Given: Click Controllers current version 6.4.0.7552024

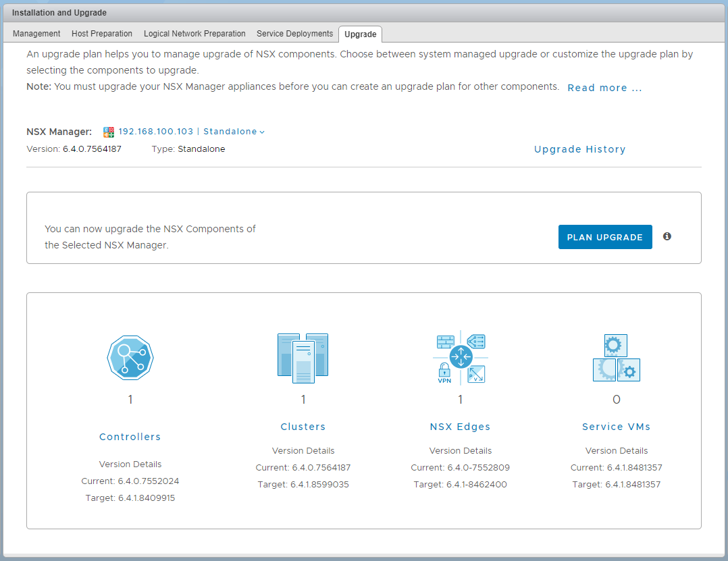Looking at the screenshot, I should (130, 481).
